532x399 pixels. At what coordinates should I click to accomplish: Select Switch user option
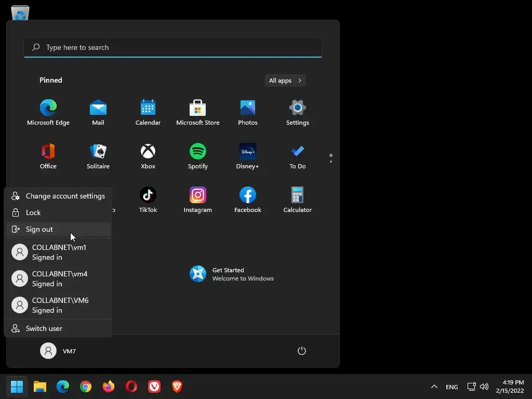click(58, 328)
